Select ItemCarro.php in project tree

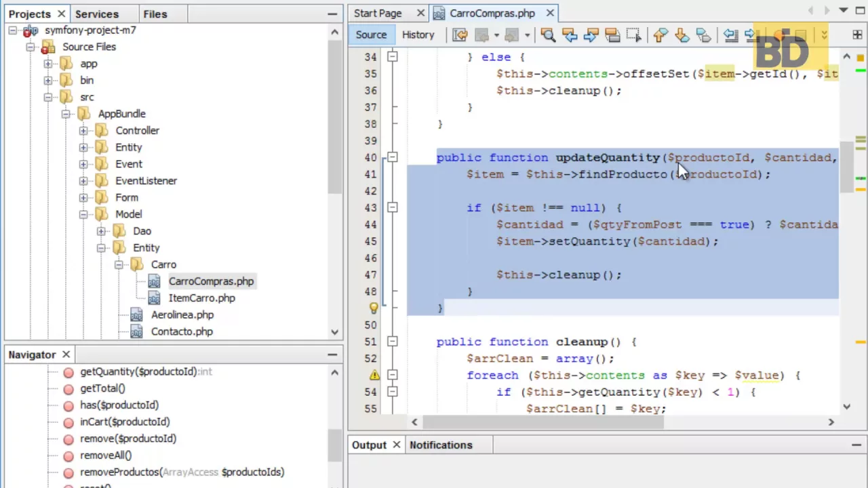(x=201, y=298)
